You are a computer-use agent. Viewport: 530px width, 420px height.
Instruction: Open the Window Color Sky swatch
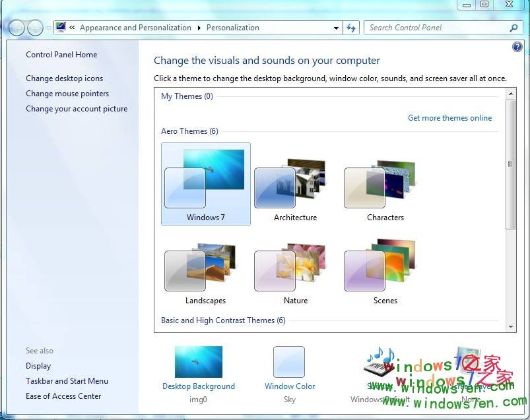click(x=289, y=363)
